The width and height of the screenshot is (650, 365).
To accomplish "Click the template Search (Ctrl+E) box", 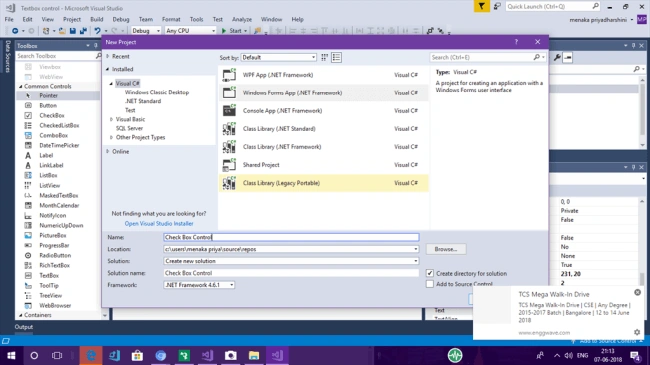I will point(483,57).
